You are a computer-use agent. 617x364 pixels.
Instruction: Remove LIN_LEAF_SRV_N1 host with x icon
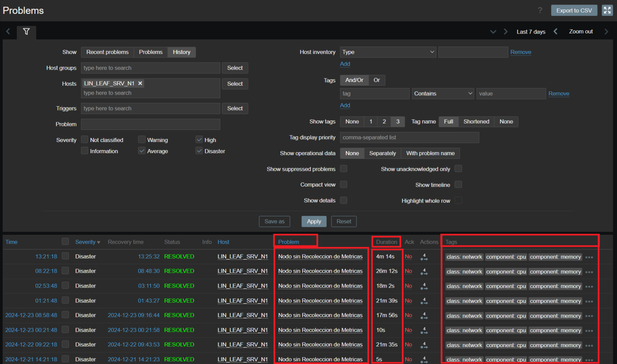point(140,83)
